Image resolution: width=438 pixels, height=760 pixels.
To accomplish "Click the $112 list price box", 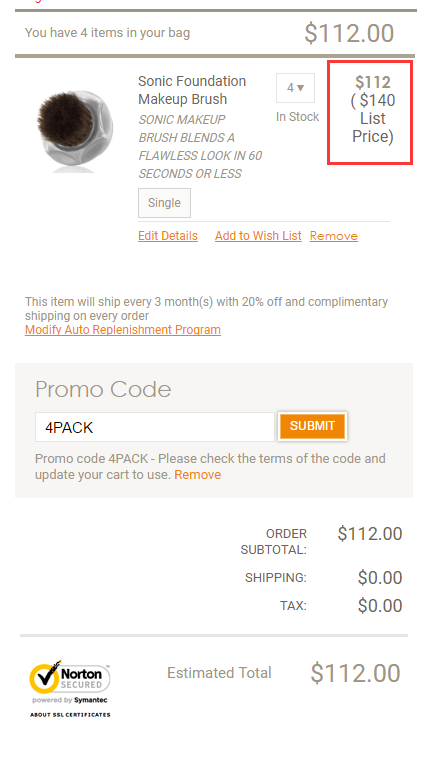I will coord(370,112).
